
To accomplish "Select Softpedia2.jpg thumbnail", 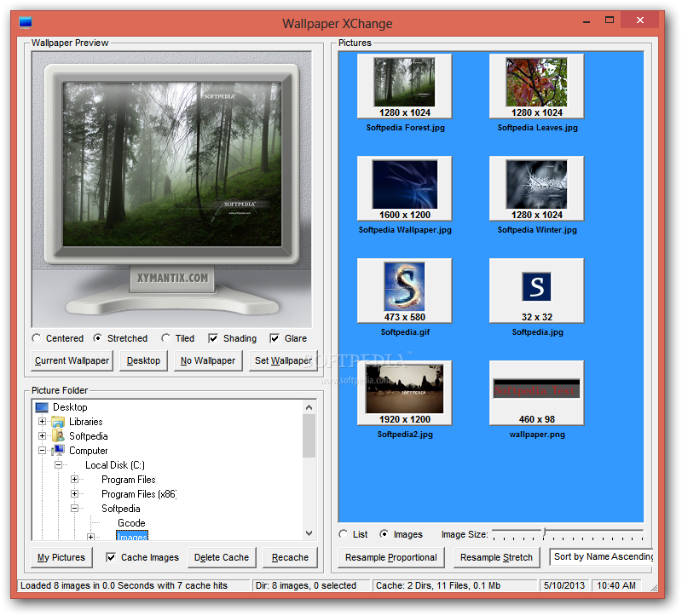I will [404, 393].
